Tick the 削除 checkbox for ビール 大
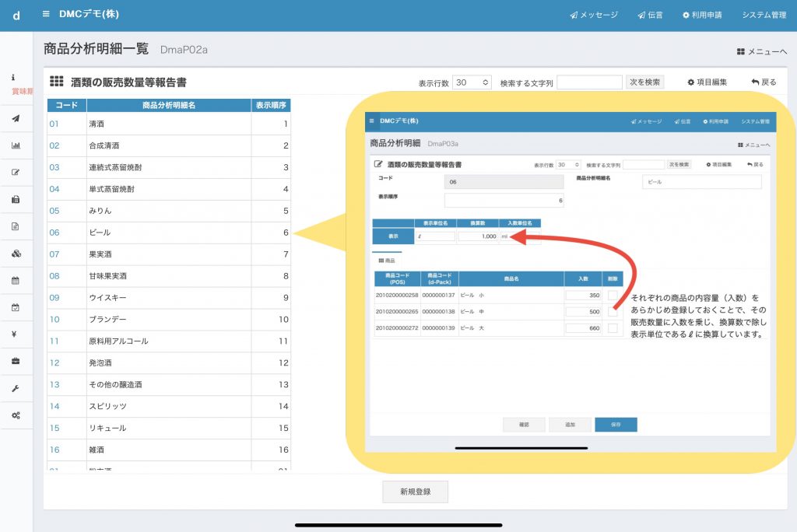Screen dimensions: 797x532 coord(613,328)
